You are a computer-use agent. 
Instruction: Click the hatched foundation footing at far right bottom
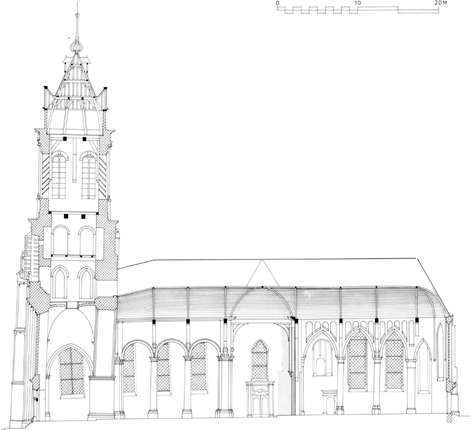click(x=449, y=419)
